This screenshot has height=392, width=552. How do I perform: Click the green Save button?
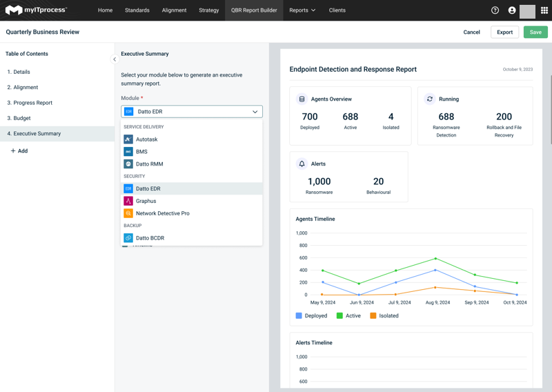coord(535,32)
